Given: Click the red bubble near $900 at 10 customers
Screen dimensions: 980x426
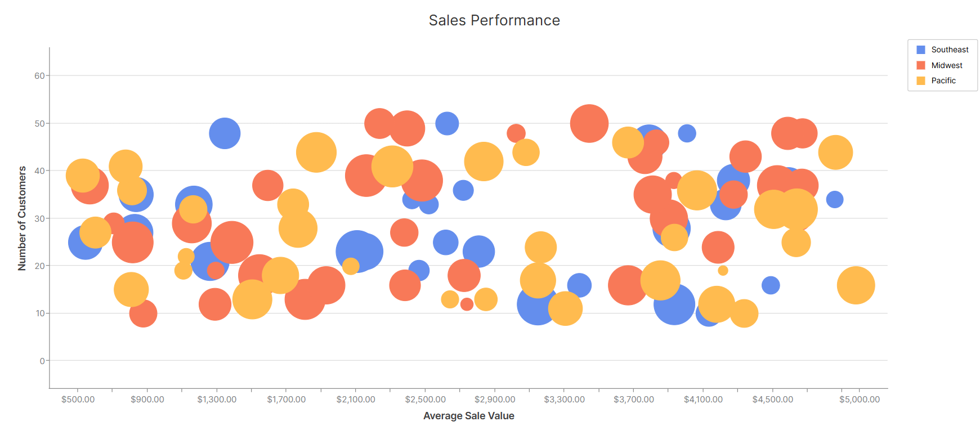Looking at the screenshot, I should [143, 313].
